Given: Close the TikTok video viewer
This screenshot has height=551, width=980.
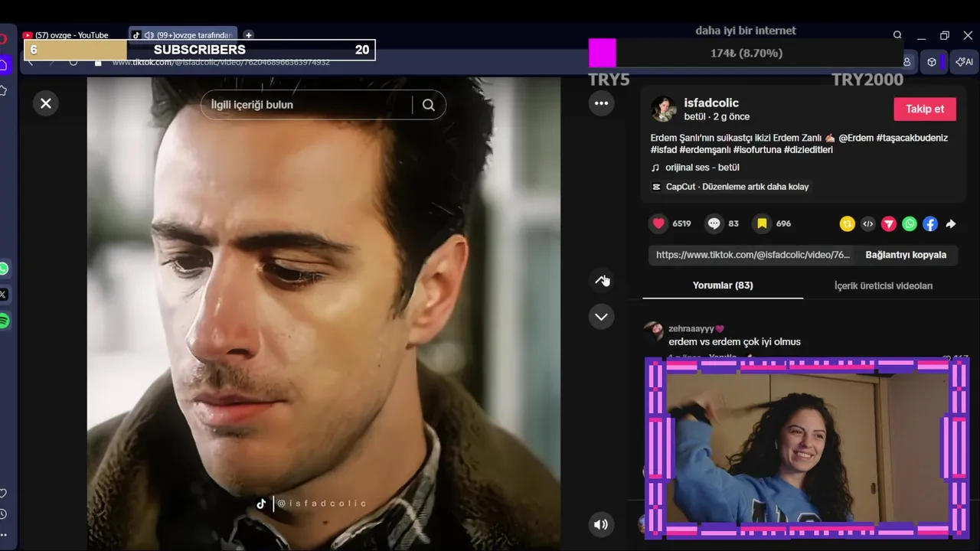Looking at the screenshot, I should pyautogui.click(x=46, y=103).
